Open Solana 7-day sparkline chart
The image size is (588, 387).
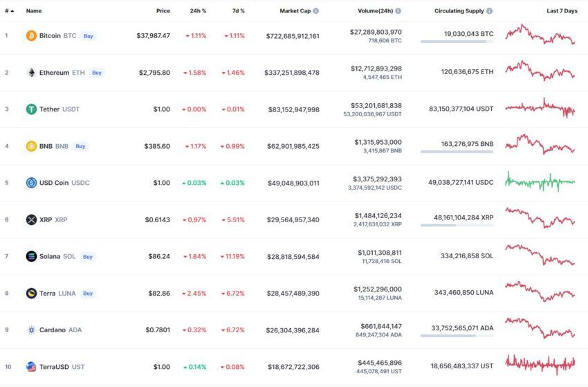click(540, 255)
